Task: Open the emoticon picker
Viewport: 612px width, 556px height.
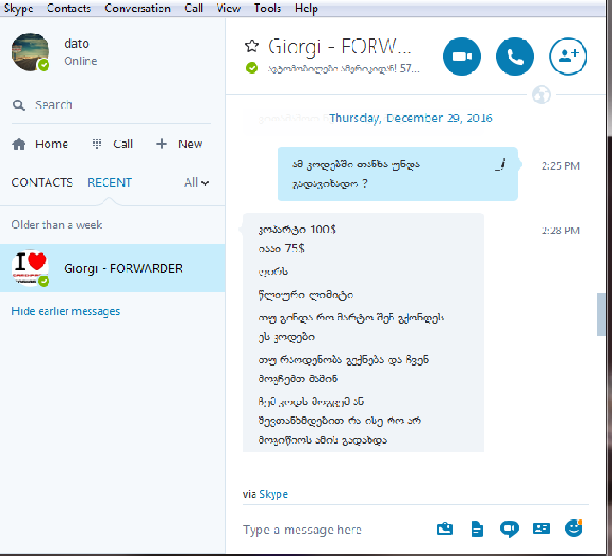Action: [x=573, y=528]
